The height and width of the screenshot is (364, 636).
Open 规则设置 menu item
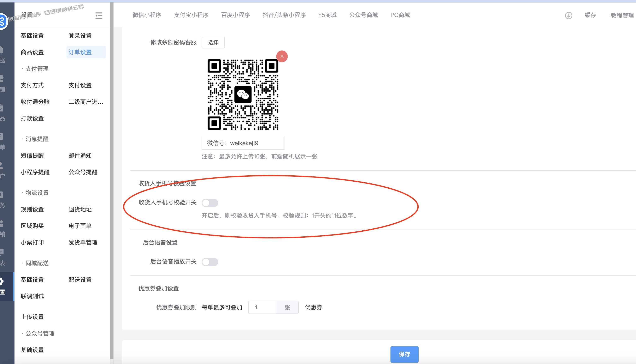(32, 209)
